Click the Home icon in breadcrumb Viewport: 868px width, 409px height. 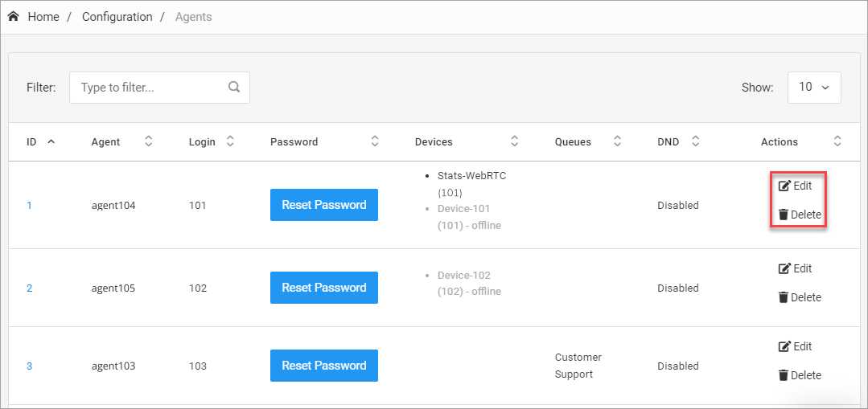click(x=14, y=17)
